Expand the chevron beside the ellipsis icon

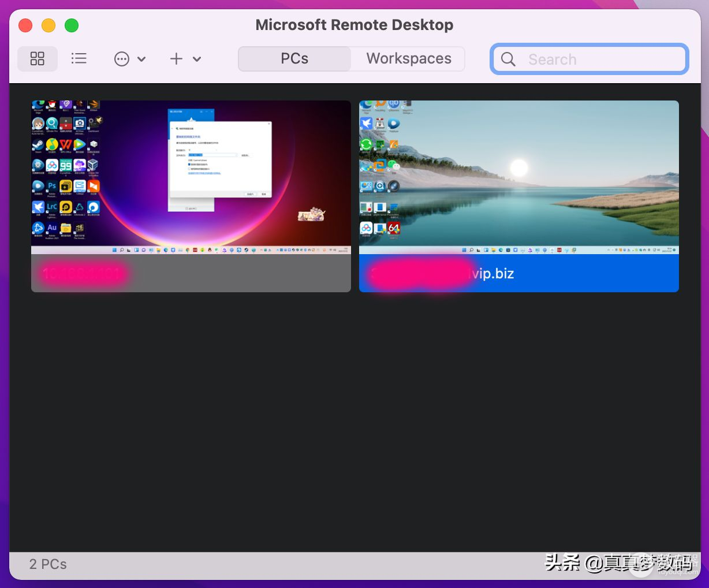click(x=141, y=59)
